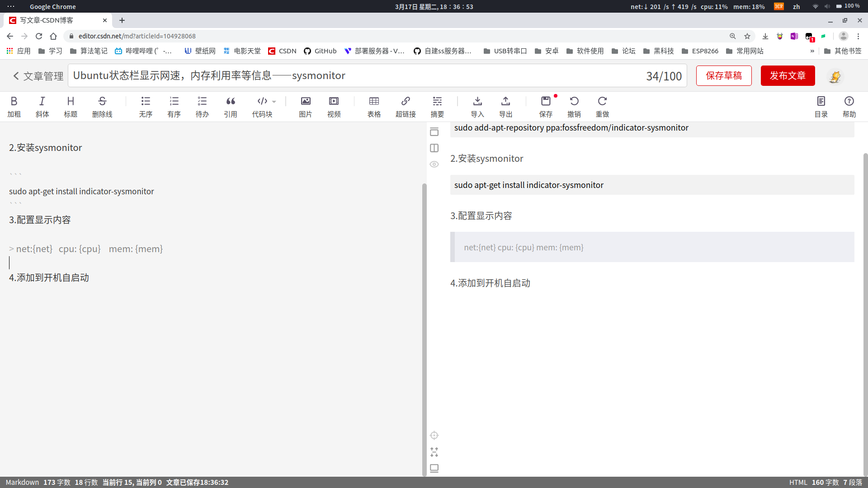Viewport: 868px width, 488px height.
Task: Insert a table using the 表格 icon
Action: click(374, 106)
